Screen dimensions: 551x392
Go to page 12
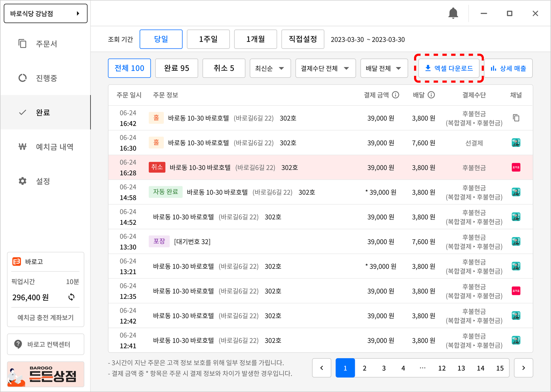point(442,368)
